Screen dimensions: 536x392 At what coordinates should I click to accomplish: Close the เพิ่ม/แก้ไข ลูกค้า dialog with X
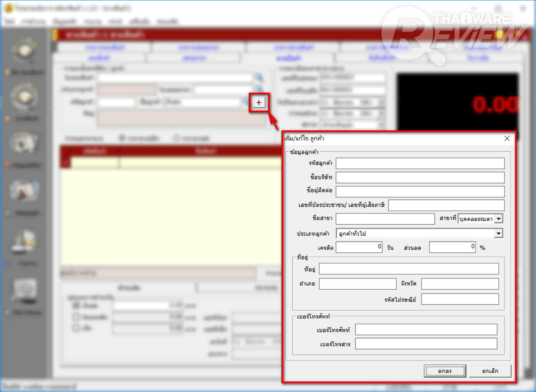[507, 138]
